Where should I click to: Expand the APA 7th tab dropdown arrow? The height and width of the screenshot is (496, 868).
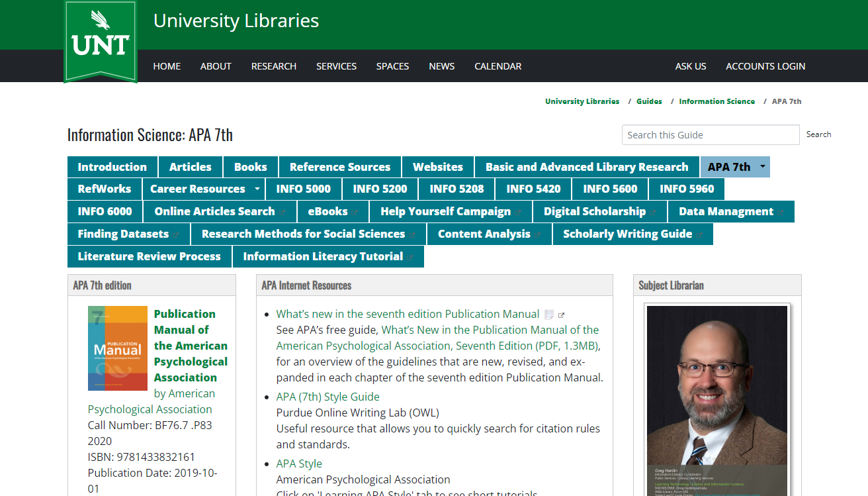pos(762,167)
